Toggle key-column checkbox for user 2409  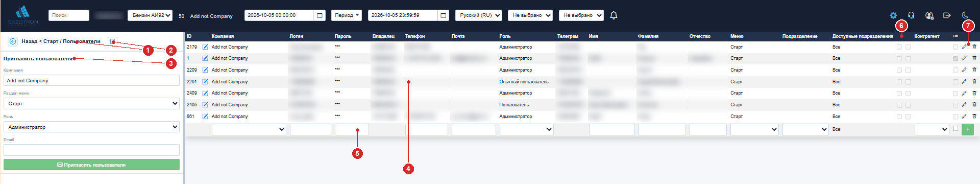pos(955,93)
